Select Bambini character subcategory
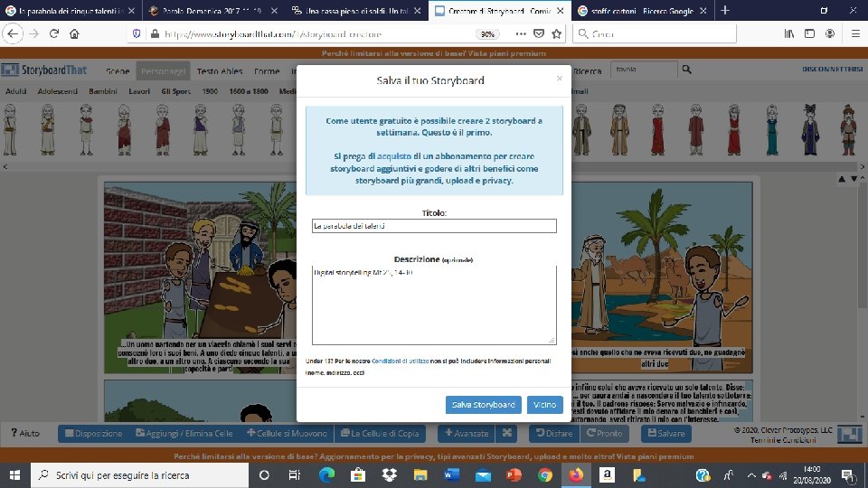The image size is (868, 488). point(103,90)
